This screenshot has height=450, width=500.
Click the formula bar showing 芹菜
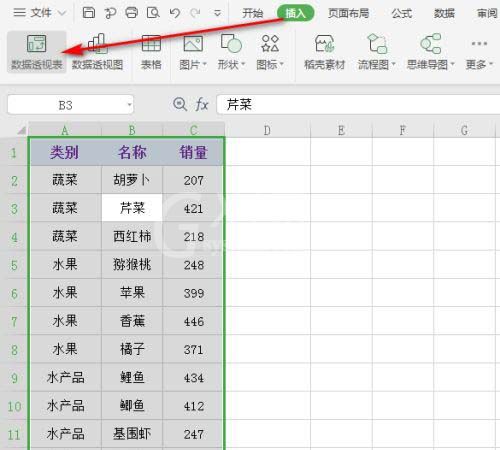[x=358, y=104]
